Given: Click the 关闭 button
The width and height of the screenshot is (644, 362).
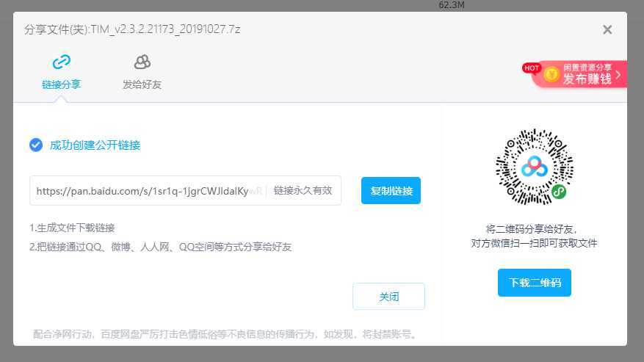Looking at the screenshot, I should [x=388, y=296].
